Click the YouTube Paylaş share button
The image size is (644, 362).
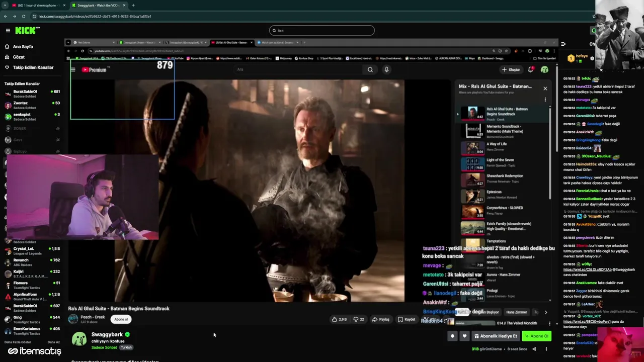[x=381, y=319]
